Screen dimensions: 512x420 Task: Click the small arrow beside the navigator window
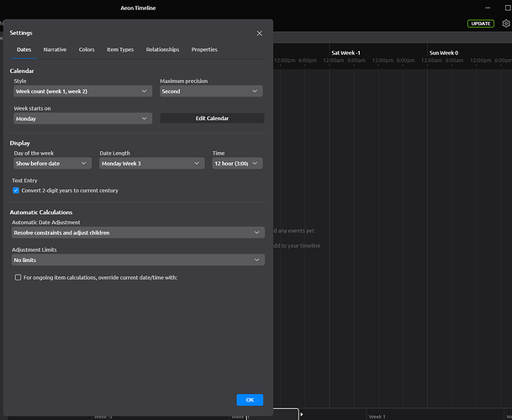(x=302, y=414)
